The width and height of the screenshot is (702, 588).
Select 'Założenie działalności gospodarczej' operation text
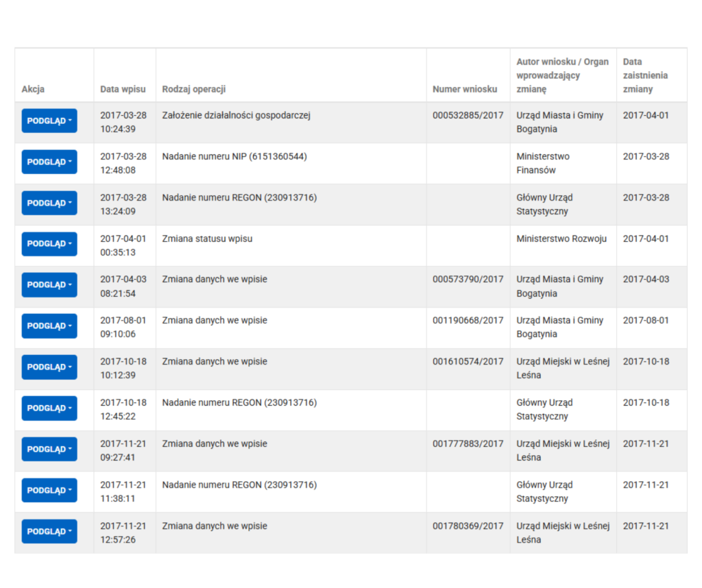pos(237,115)
